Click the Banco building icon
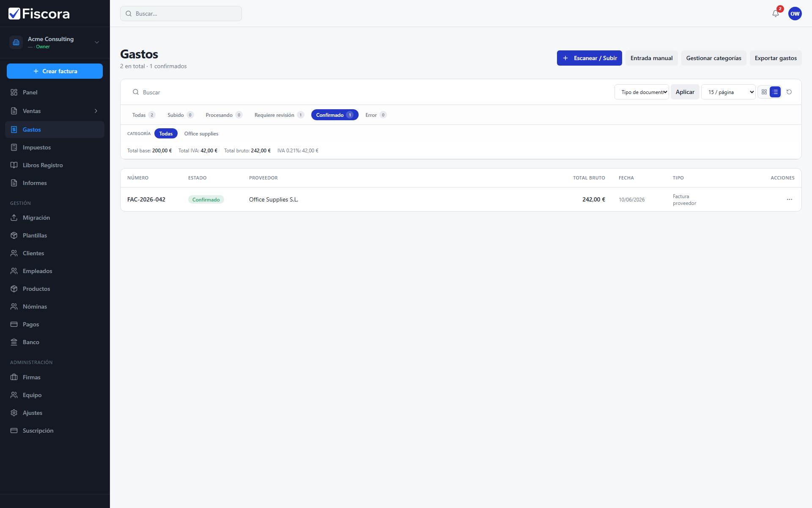Viewport: 812px width, 508px height. pyautogui.click(x=14, y=342)
